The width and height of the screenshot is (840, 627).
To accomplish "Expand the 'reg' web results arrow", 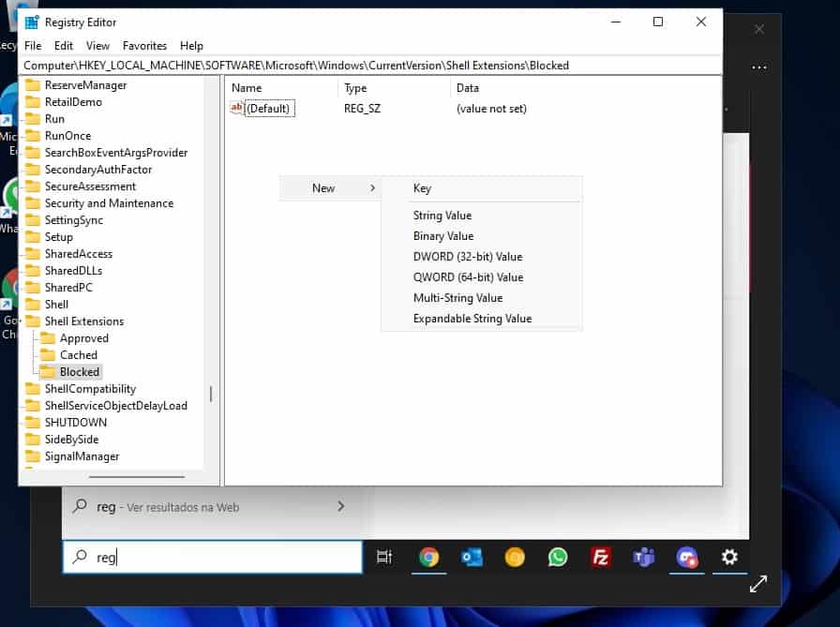I will [340, 507].
